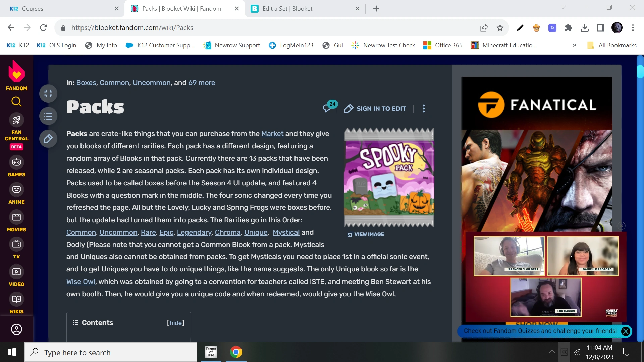The width and height of the screenshot is (644, 362).
Task: Open the article more options menu
Action: coord(424,108)
